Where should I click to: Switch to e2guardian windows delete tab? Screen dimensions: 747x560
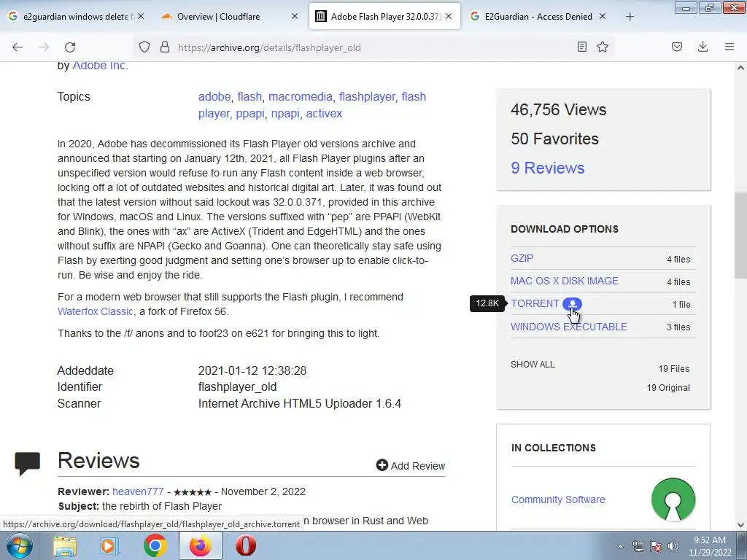pyautogui.click(x=76, y=16)
